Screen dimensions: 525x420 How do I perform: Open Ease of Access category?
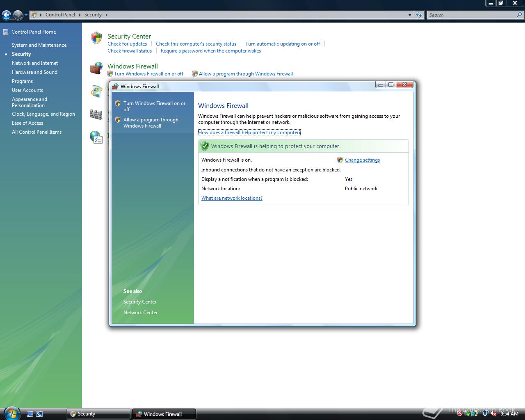[27, 123]
